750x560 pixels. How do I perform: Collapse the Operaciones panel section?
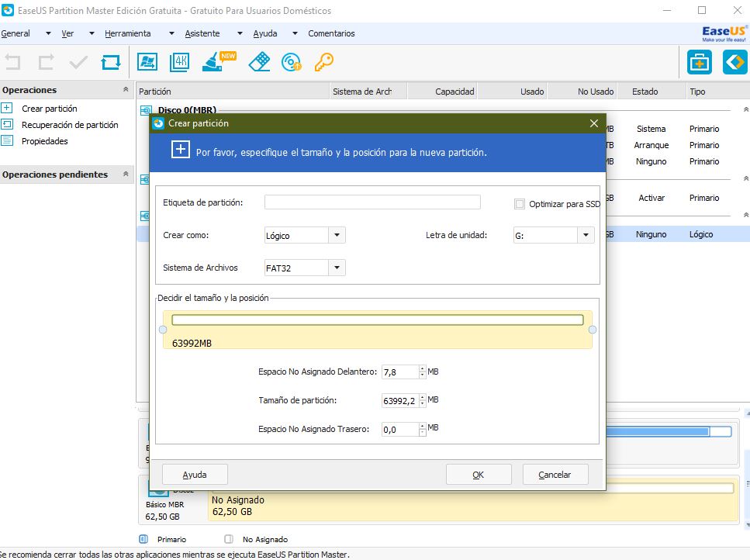[126, 90]
